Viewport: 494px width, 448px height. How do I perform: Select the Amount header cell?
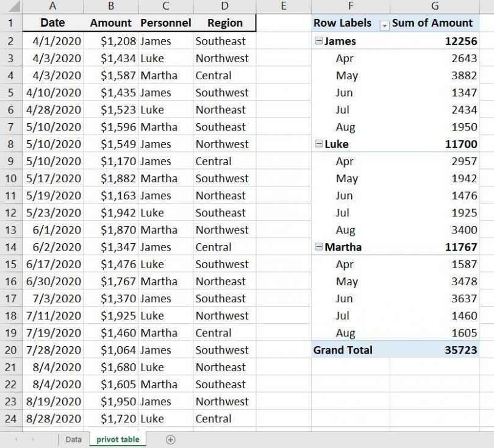[x=110, y=23]
